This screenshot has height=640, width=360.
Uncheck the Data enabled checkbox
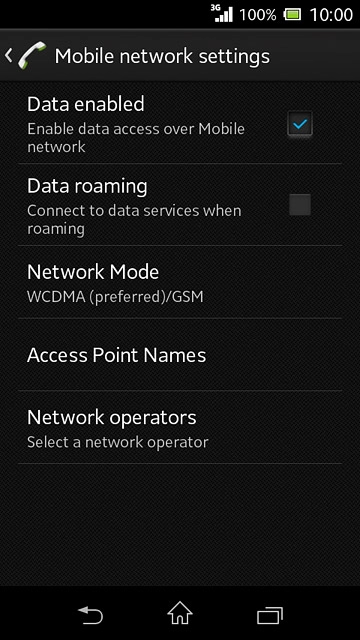pos(300,124)
